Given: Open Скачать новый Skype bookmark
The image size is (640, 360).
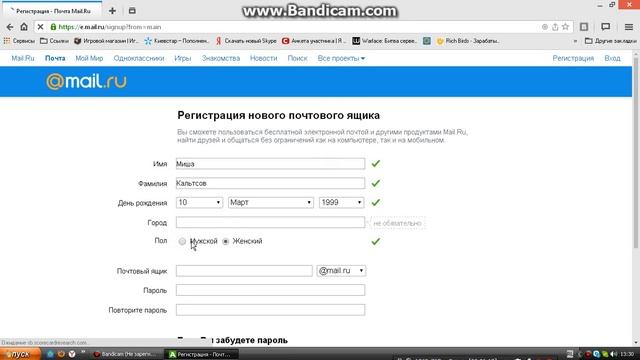Looking at the screenshot, I should [x=246, y=41].
